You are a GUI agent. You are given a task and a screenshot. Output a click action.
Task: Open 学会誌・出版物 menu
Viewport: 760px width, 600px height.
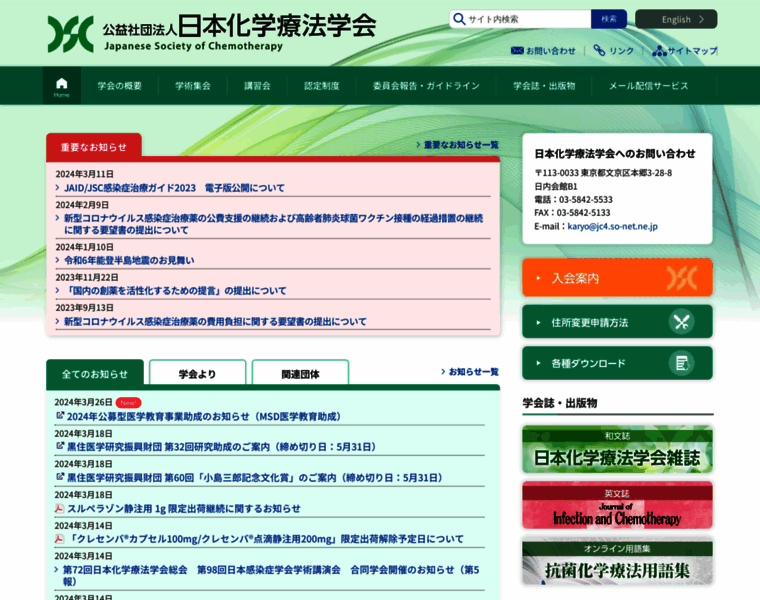tap(544, 86)
